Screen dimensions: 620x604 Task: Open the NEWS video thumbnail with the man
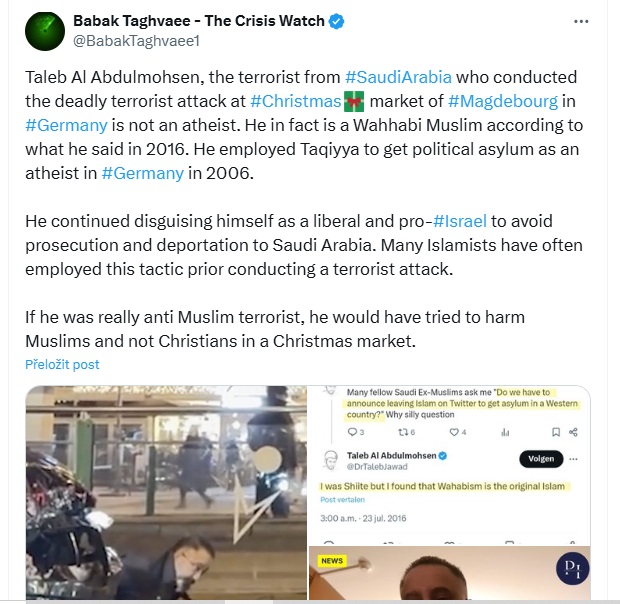click(450, 573)
